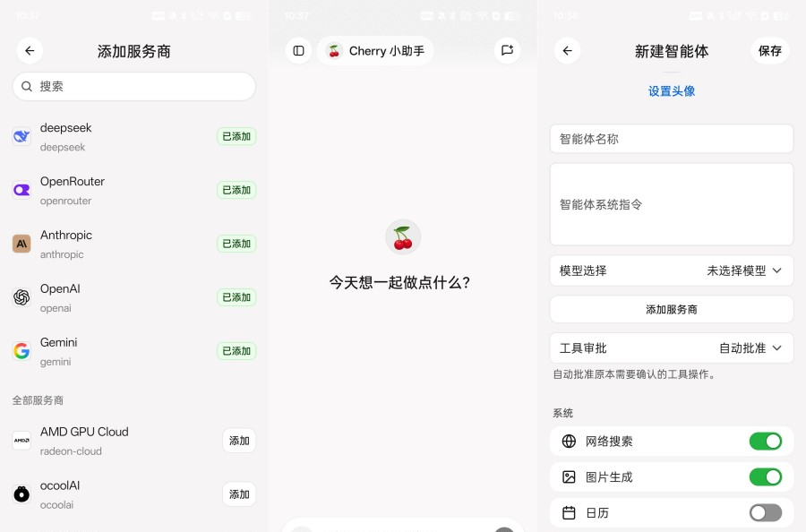
Task: Open sidebar panel in Cherry chat
Action: pyautogui.click(x=298, y=50)
